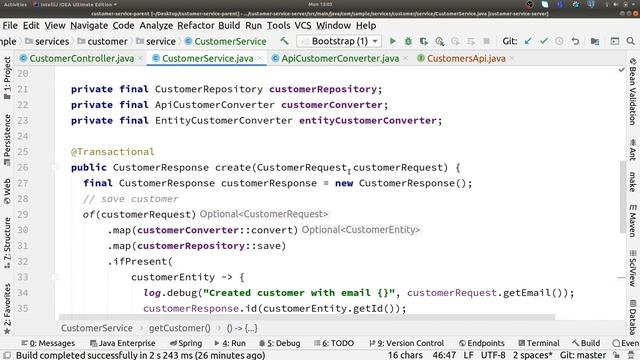The height and width of the screenshot is (360, 640).
Task: Click the green inspection checkmark indicator
Action: click(x=622, y=70)
